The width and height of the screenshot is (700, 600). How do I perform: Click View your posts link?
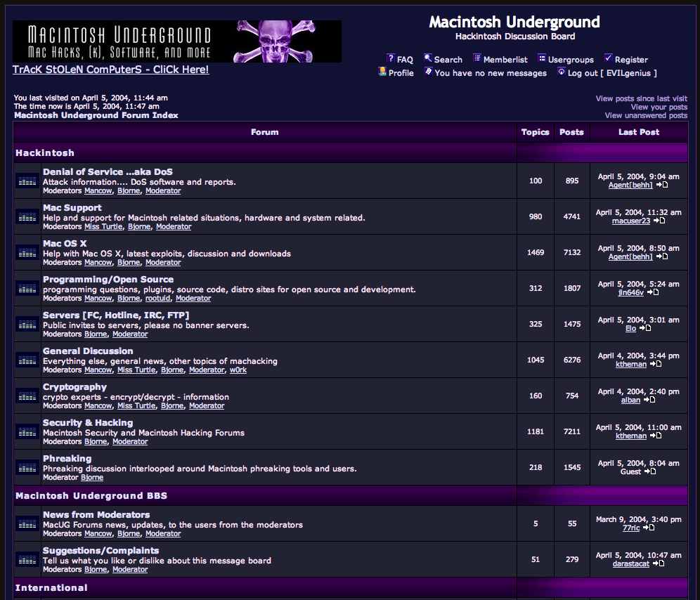pos(659,107)
